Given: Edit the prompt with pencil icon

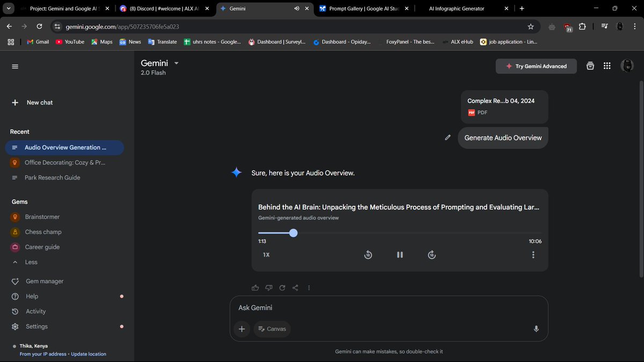Looking at the screenshot, I should click(x=448, y=138).
